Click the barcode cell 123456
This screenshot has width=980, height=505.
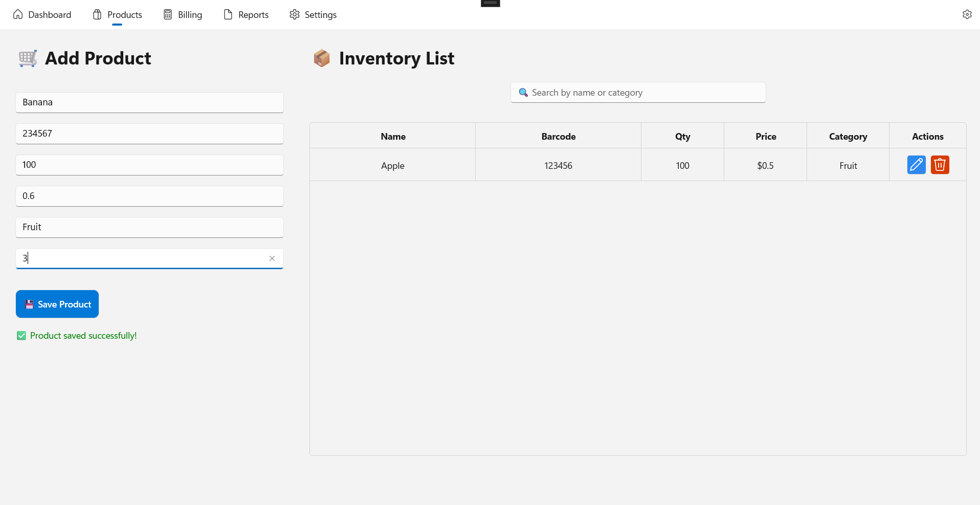click(x=558, y=165)
